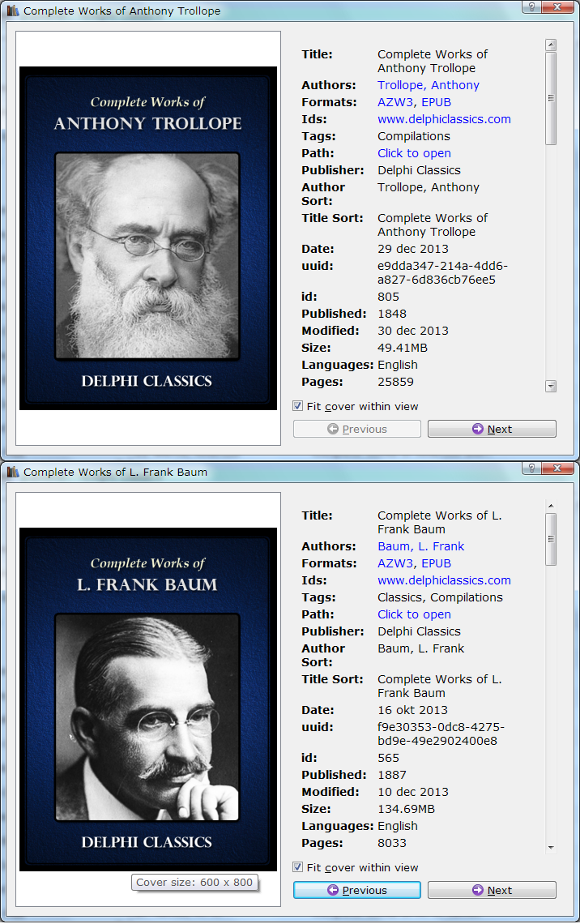Click published year 1848
580x924 pixels.
tap(391, 314)
